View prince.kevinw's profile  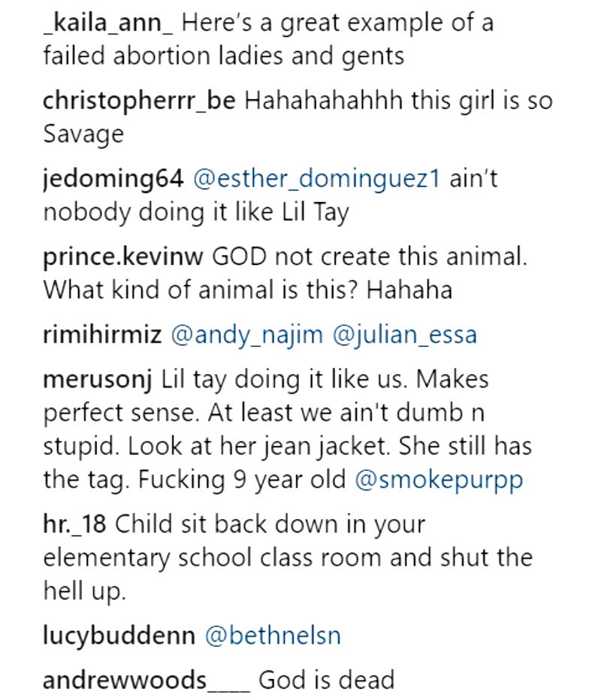tap(123, 258)
